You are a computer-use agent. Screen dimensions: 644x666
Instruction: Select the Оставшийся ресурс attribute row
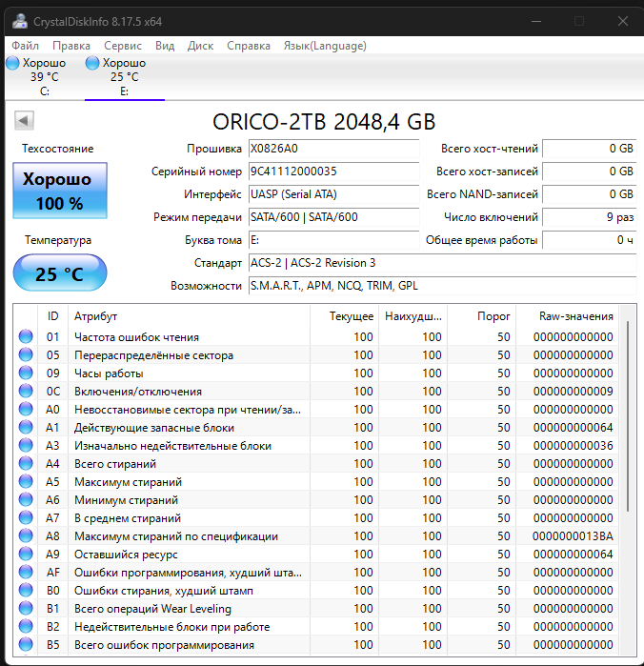coord(191,555)
